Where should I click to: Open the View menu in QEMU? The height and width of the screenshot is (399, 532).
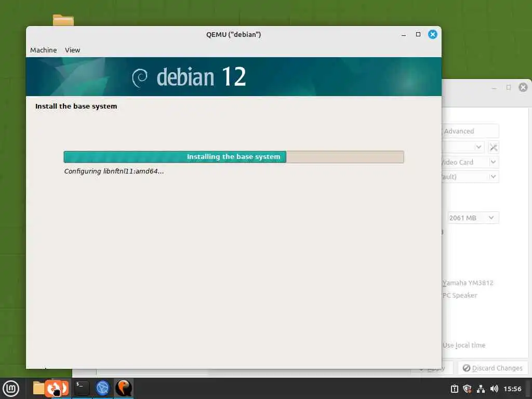click(72, 50)
